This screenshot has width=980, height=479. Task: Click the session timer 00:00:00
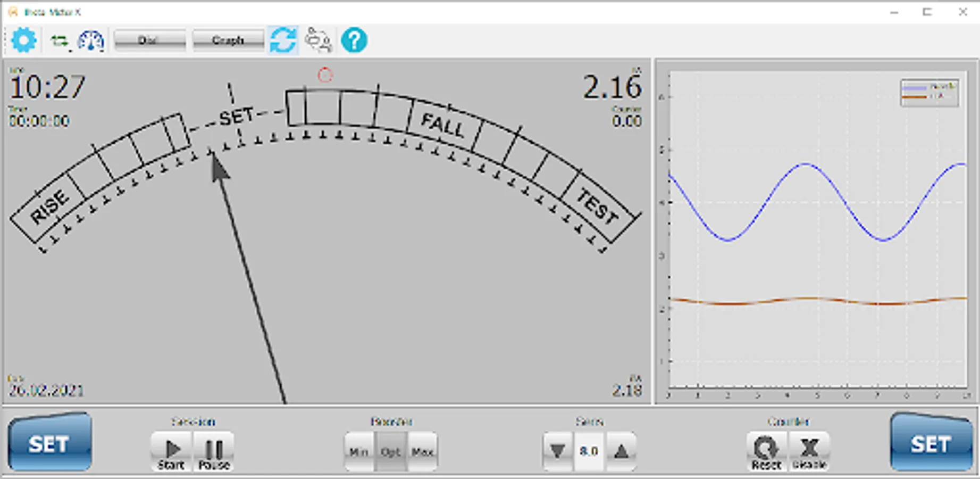coord(39,121)
